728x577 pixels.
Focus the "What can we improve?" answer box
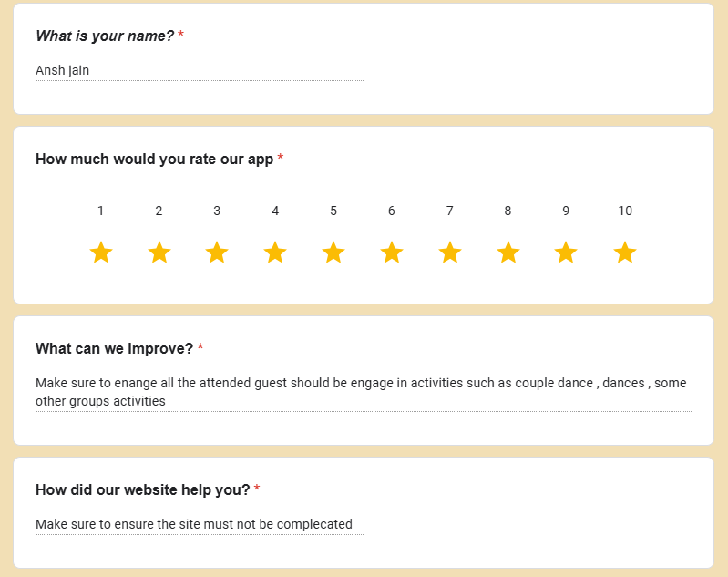coord(363,392)
